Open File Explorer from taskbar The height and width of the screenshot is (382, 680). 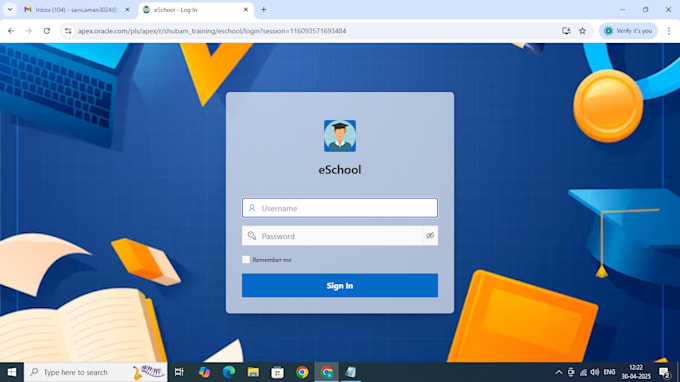pyautogui.click(x=253, y=372)
